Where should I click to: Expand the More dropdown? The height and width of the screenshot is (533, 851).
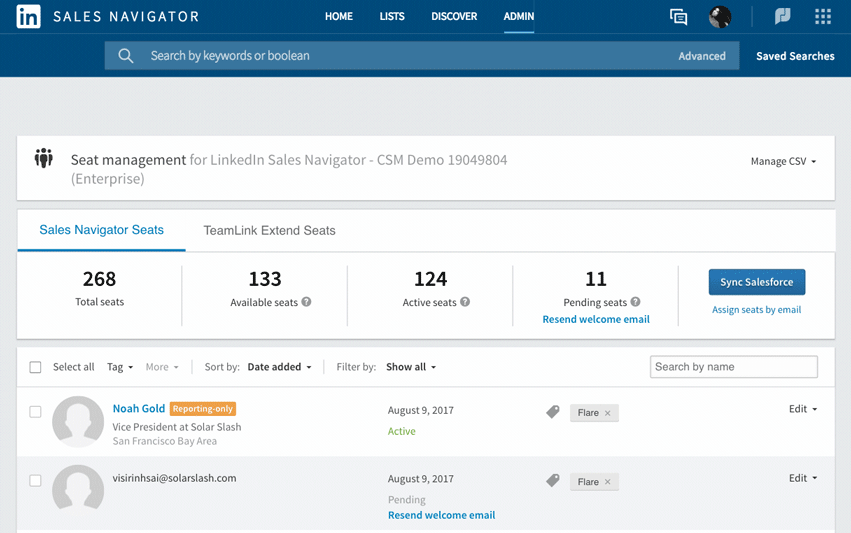(x=162, y=367)
